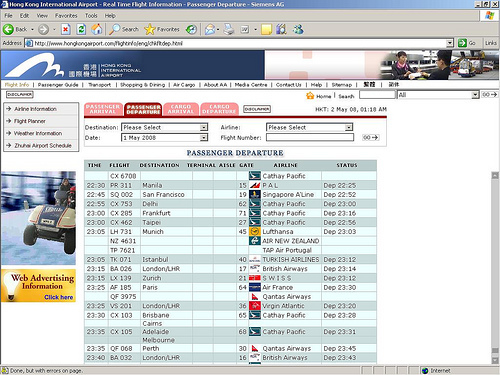500x375 pixels.
Task: Open the View menu
Action: 42,15
